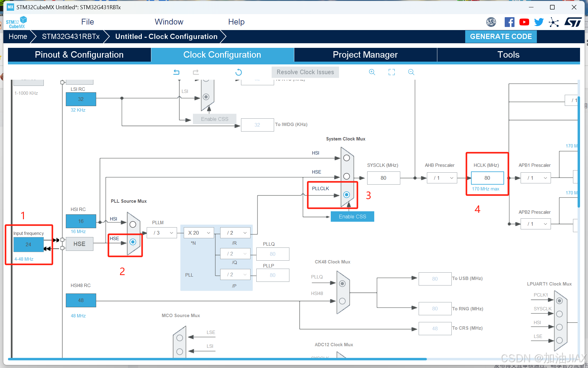Select LSE in the MCO Source Mux
Screen dimensions: 588x368
(180, 338)
